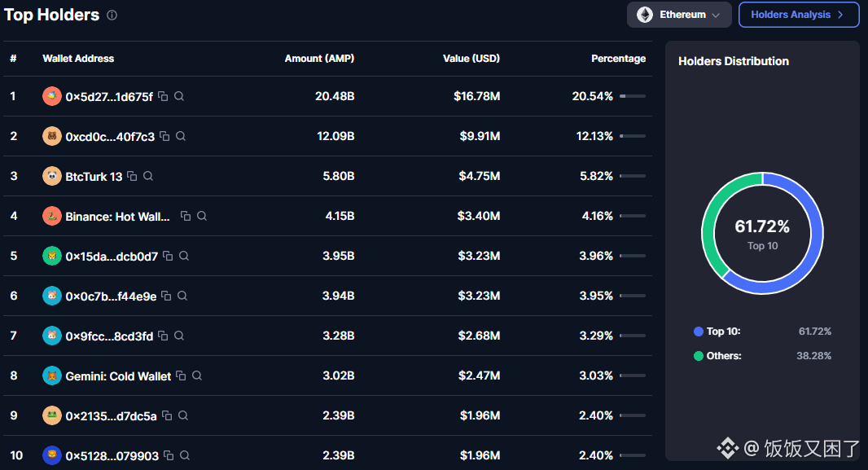Click the Value (USD) column header

(471, 58)
